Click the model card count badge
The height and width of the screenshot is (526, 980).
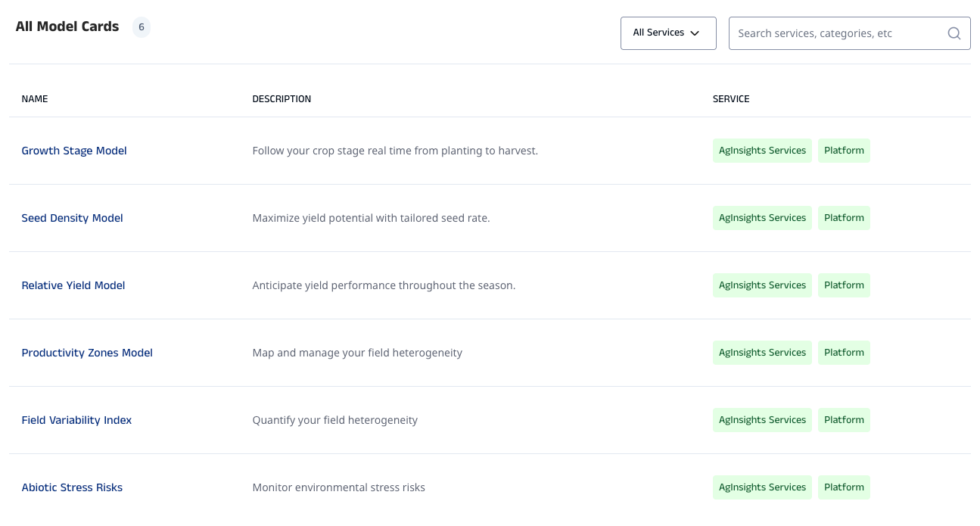point(142,27)
